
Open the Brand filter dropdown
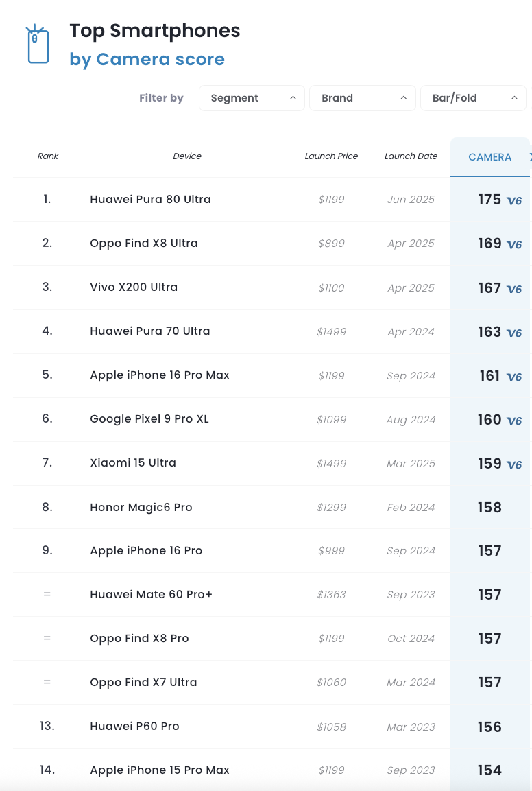click(x=363, y=98)
